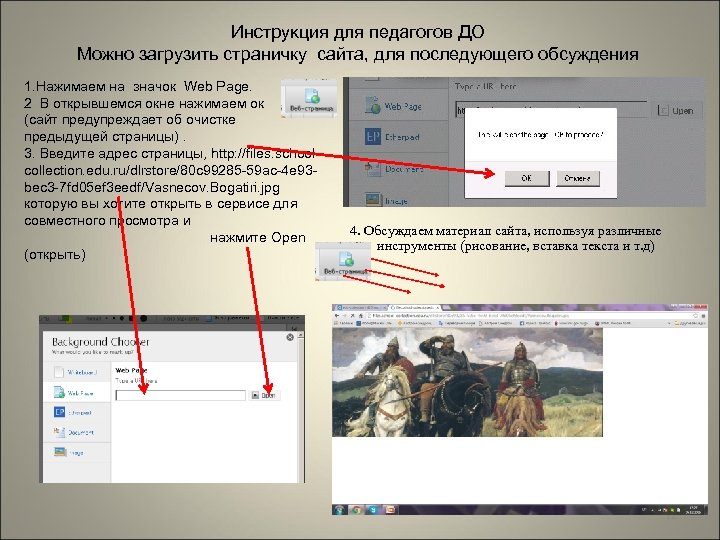Switch to the second browser tab
The image size is (720, 540).
point(415,307)
